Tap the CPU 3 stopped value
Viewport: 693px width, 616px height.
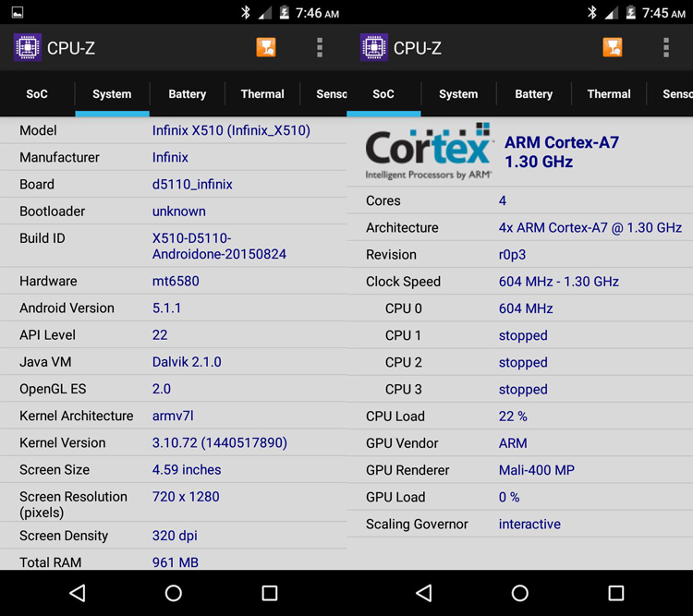click(x=523, y=390)
